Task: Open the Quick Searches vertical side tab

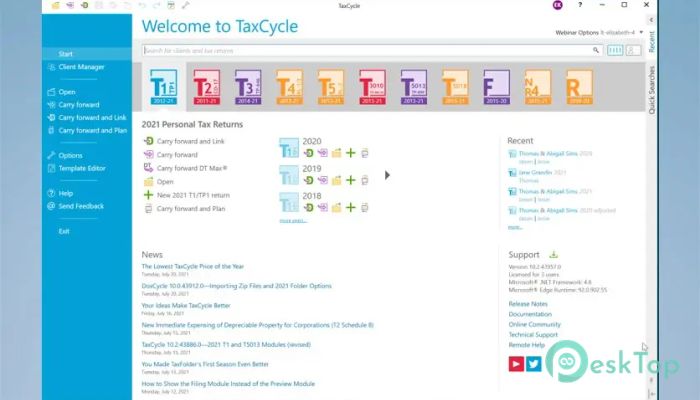Action: pyautogui.click(x=651, y=90)
